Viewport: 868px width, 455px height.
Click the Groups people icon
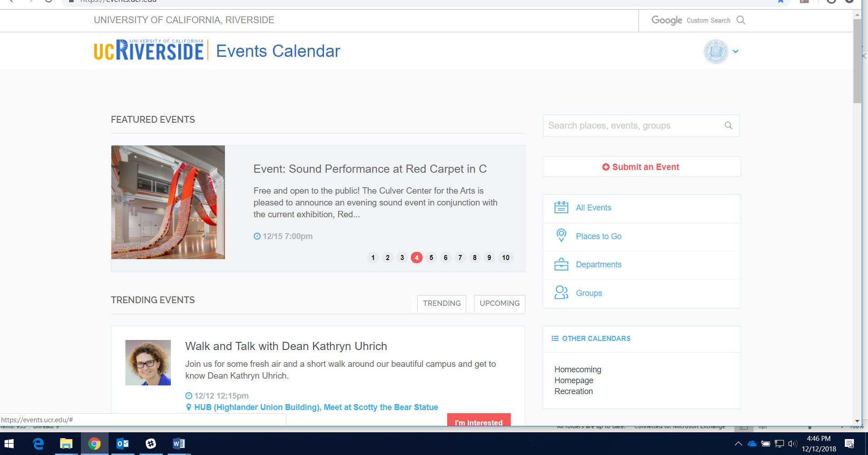pyautogui.click(x=561, y=292)
